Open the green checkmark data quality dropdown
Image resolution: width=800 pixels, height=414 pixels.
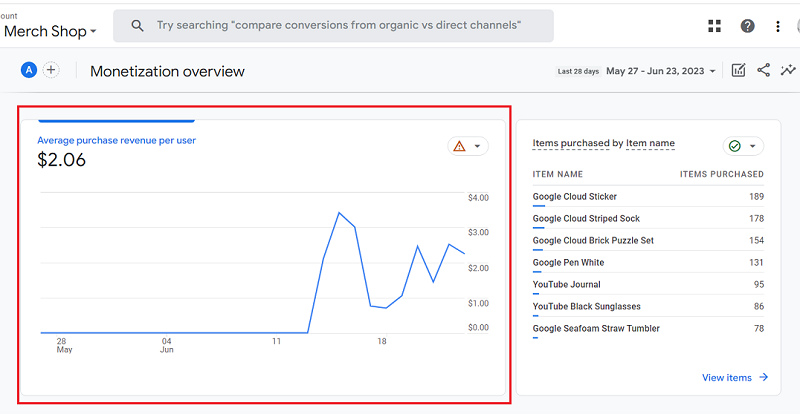click(x=743, y=147)
